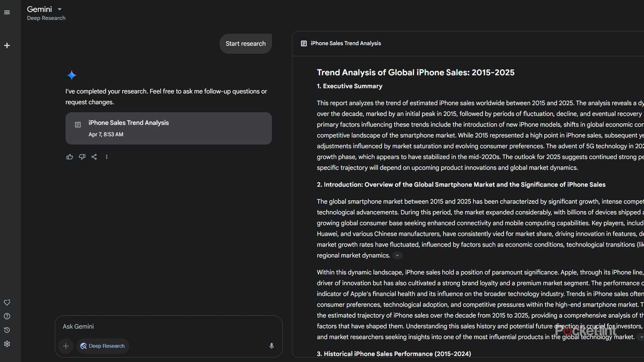The width and height of the screenshot is (644, 362).
Task: Toggle the Deep Research mode chip
Action: (x=103, y=346)
